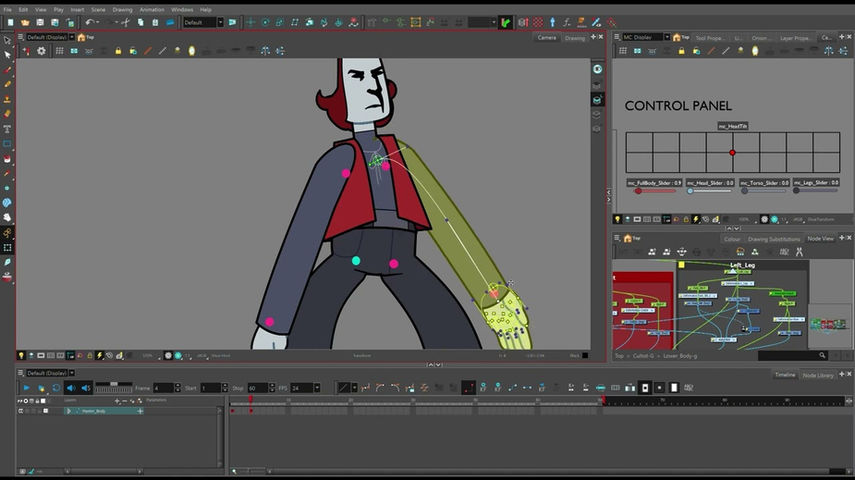Click the gear settings icon in Camera toolbar
The image size is (855, 480).
tap(41, 51)
